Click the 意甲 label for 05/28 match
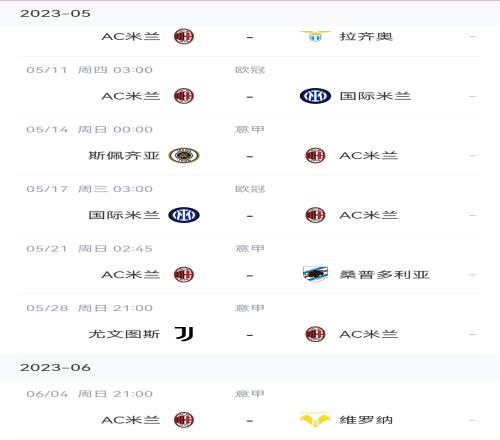 pyautogui.click(x=250, y=308)
